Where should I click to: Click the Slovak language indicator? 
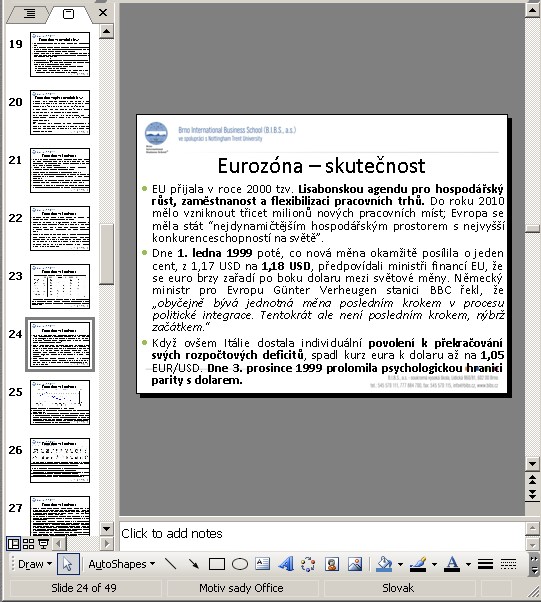[x=398, y=588]
